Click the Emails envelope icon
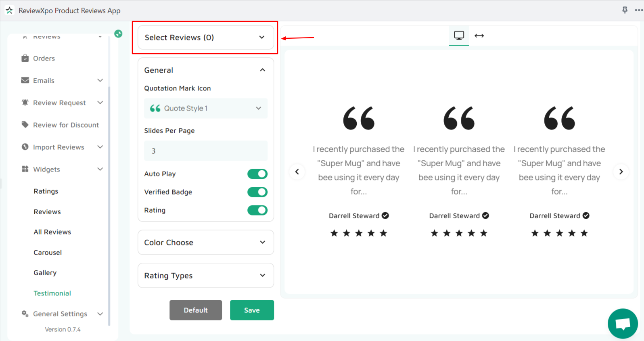644x341 pixels. click(x=25, y=80)
